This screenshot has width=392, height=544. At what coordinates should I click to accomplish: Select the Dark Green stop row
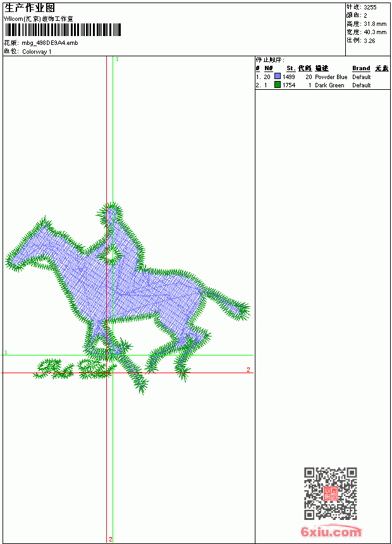322,85
